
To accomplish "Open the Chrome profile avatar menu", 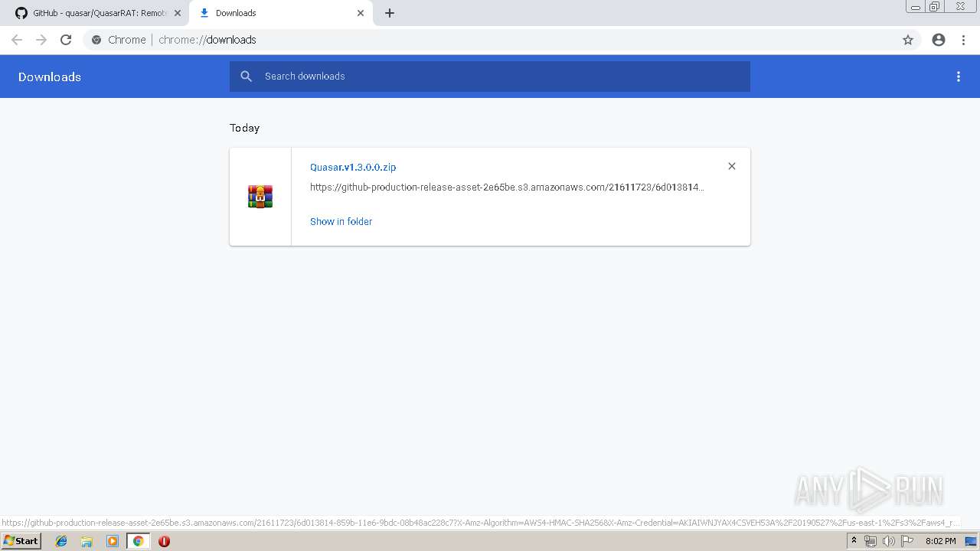I will tap(939, 40).
